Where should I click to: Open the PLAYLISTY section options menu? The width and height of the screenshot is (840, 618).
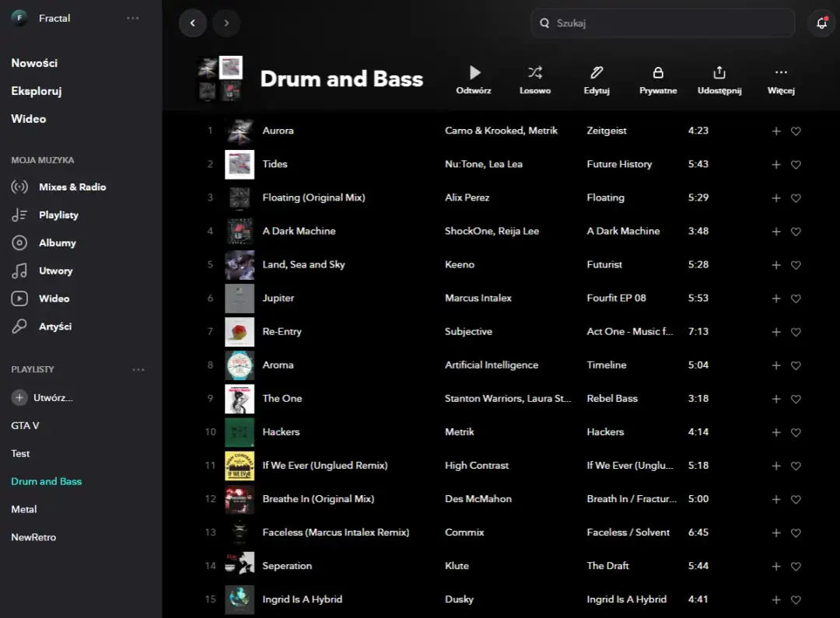coord(138,369)
